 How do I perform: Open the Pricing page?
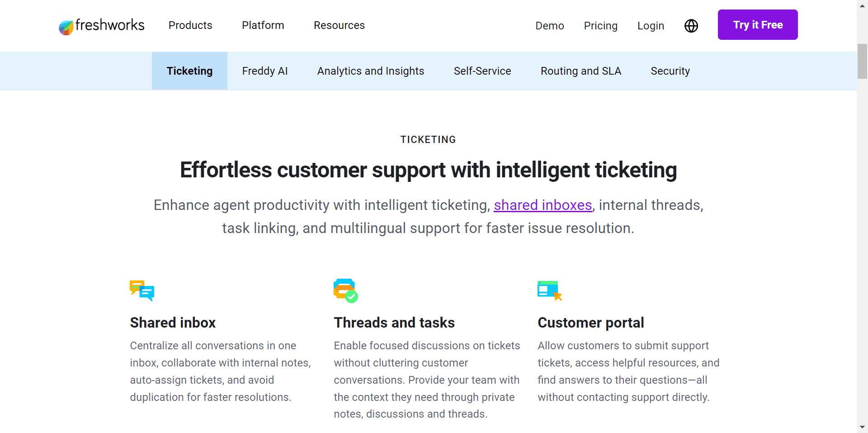pos(601,26)
